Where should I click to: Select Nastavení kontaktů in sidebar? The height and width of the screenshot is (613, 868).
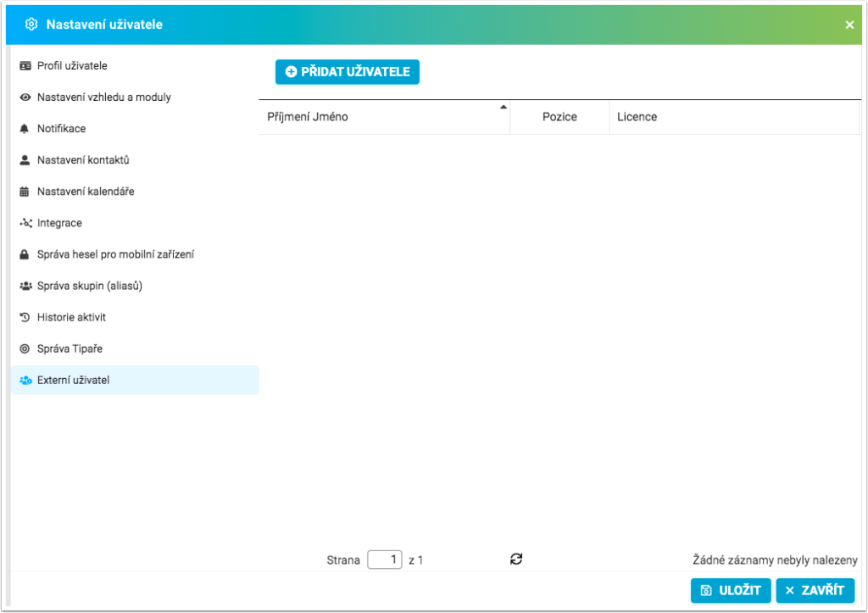[x=135, y=160]
